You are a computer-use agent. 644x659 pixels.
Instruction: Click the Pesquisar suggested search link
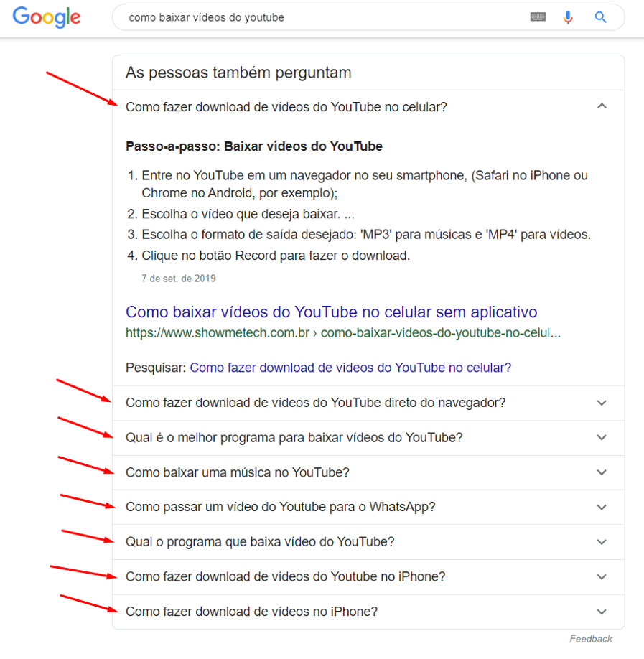[350, 368]
